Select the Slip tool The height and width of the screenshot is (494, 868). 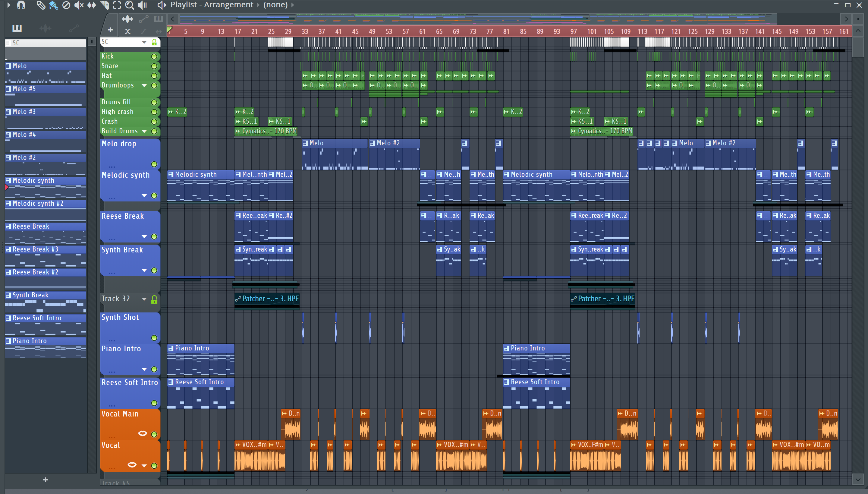(92, 5)
